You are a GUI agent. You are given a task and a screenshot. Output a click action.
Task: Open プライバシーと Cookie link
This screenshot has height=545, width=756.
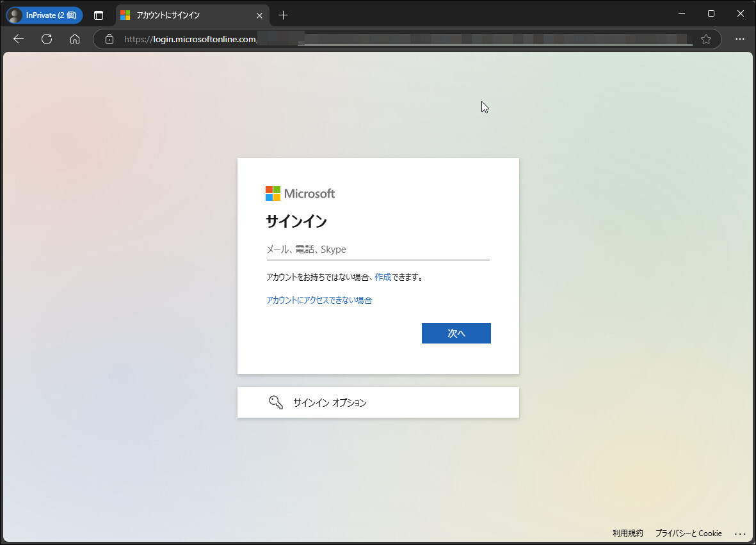[689, 533]
